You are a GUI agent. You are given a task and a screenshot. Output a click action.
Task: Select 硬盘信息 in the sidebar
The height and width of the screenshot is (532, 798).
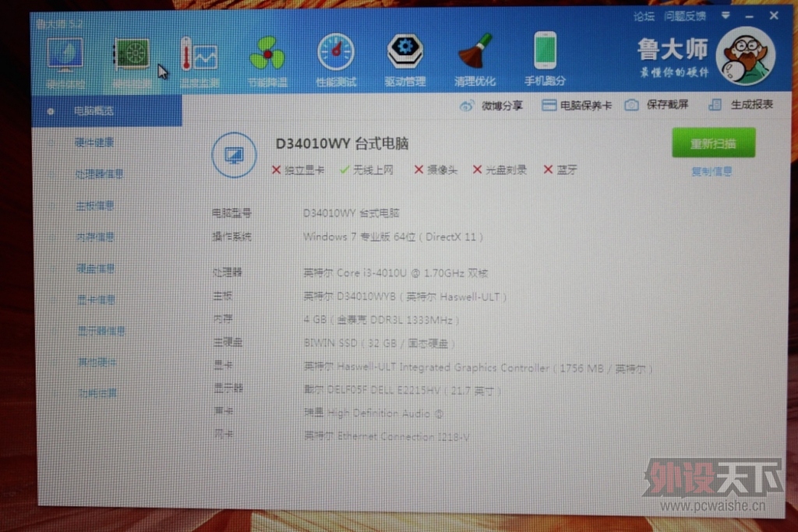pos(96,269)
